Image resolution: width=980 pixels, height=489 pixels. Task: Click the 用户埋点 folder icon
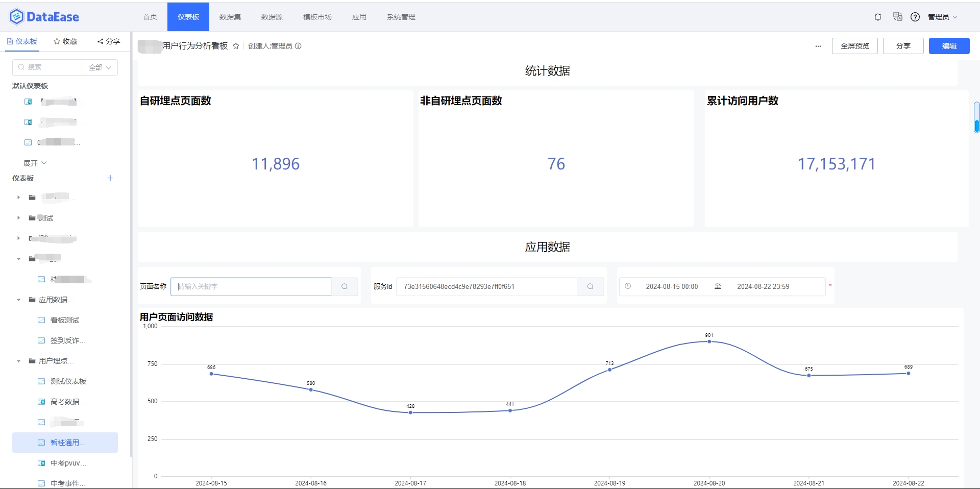coord(32,361)
